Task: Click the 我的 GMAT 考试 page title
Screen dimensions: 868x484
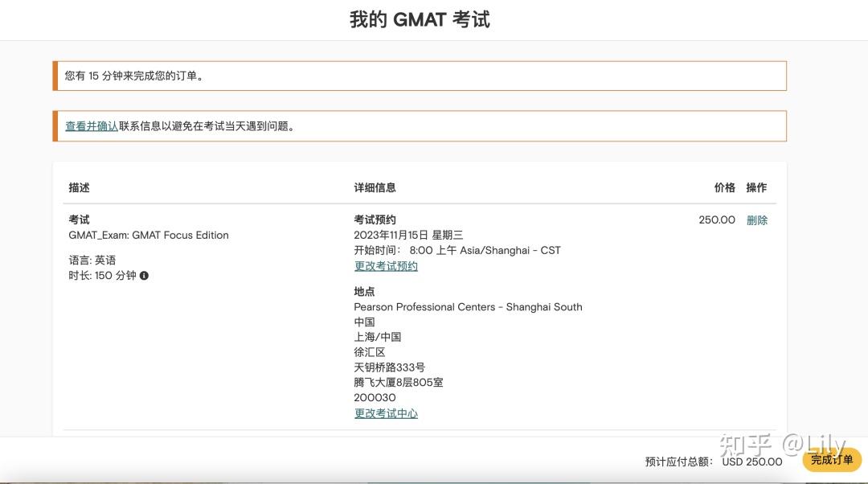Action: (x=420, y=19)
